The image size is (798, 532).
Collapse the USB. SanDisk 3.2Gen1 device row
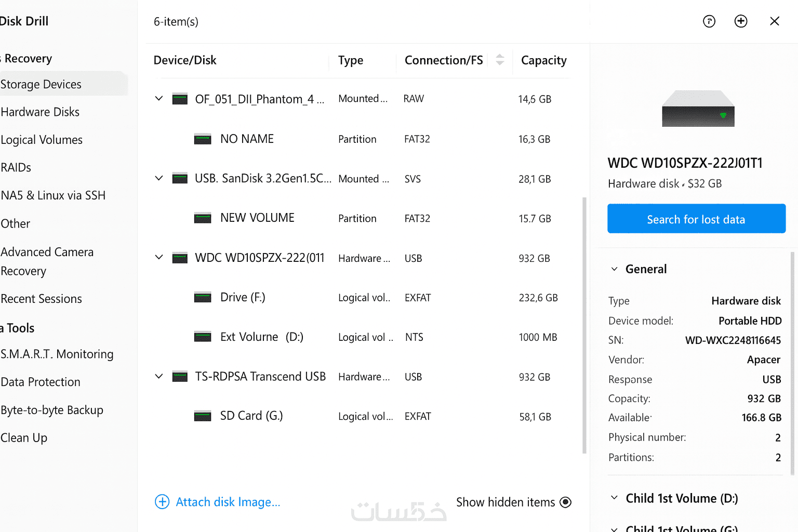(159, 178)
